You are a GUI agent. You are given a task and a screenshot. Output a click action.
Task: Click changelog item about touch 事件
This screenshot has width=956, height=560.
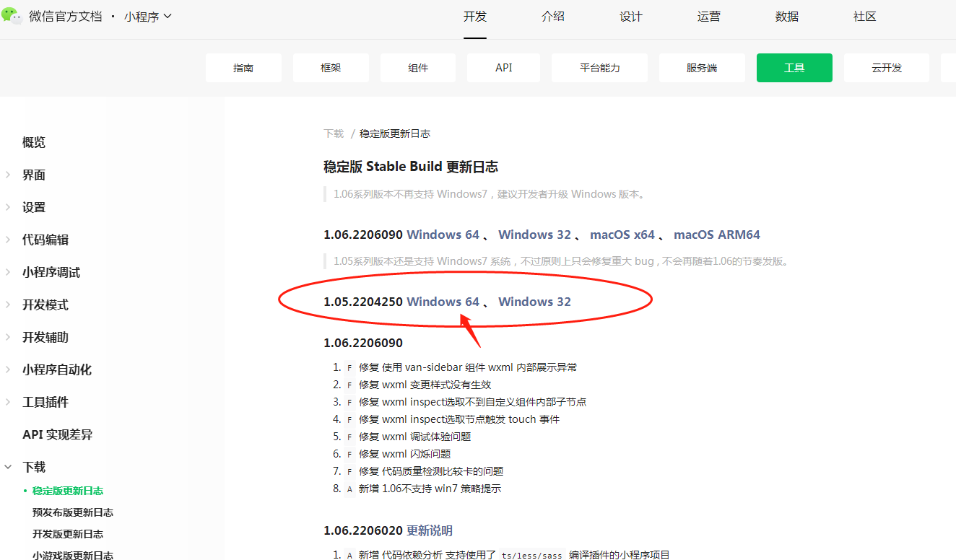[459, 419]
